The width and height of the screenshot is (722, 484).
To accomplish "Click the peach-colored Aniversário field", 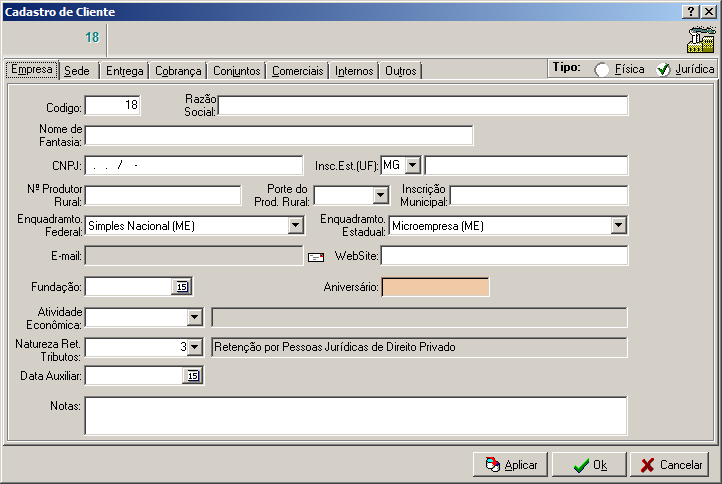I will point(435,287).
